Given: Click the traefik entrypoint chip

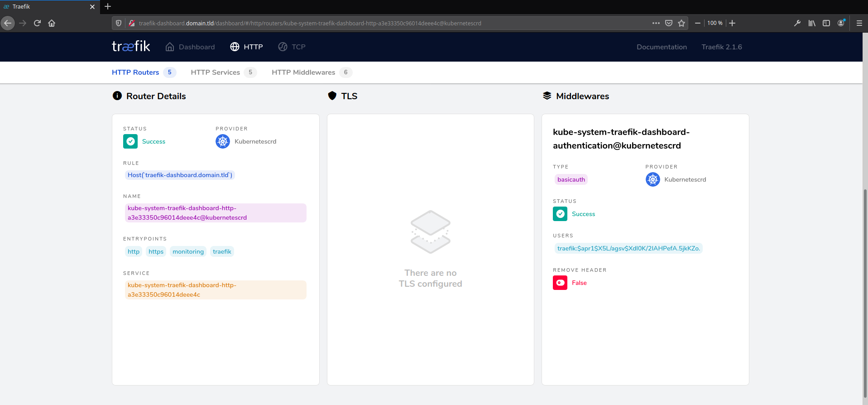Looking at the screenshot, I should click(222, 251).
